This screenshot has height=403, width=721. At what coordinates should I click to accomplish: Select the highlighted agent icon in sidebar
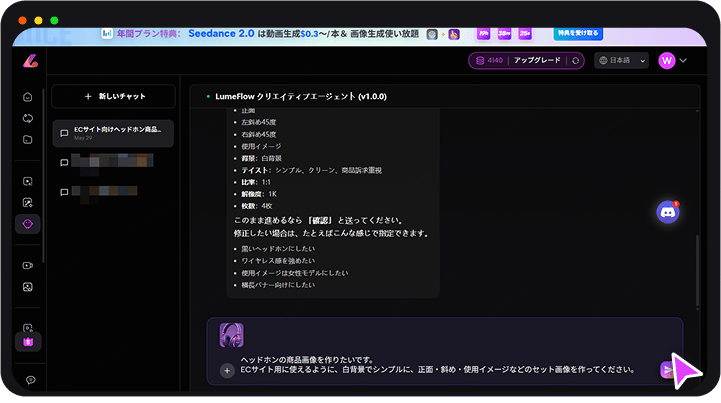(28, 224)
